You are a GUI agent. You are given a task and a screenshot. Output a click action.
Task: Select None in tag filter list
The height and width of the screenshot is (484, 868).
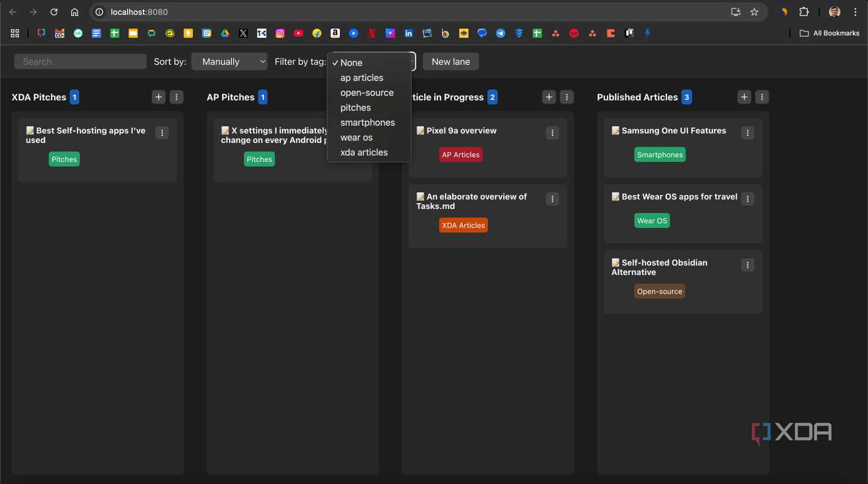(369, 63)
